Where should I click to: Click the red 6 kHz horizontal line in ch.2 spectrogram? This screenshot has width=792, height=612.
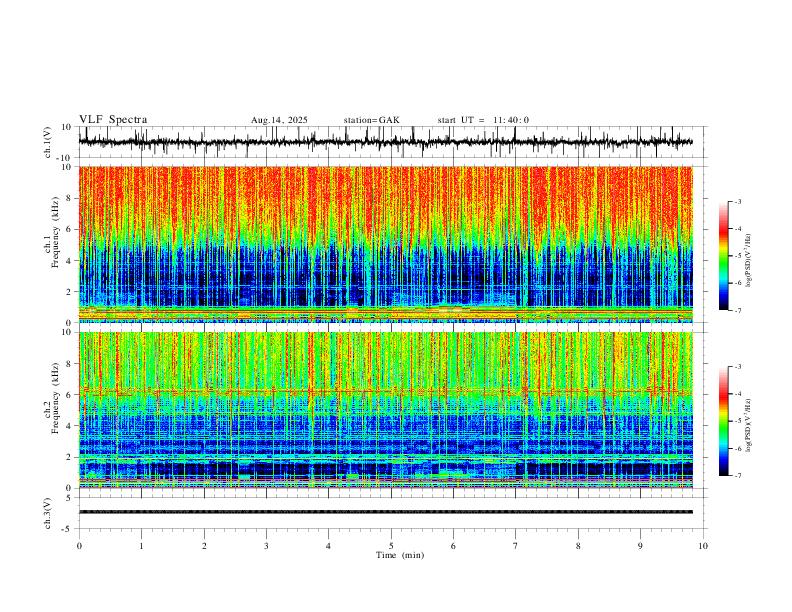tap(385, 391)
